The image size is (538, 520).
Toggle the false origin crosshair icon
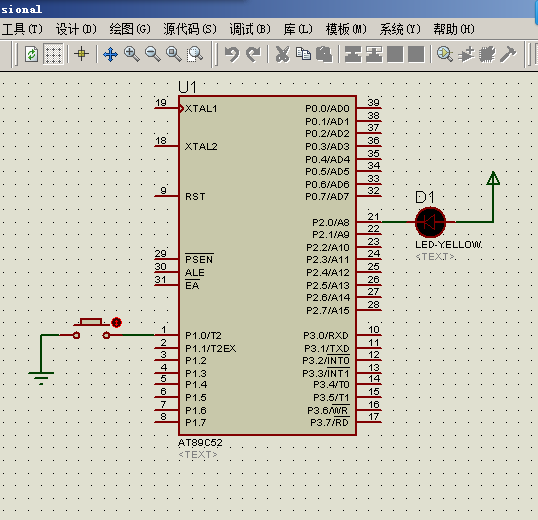click(x=81, y=54)
